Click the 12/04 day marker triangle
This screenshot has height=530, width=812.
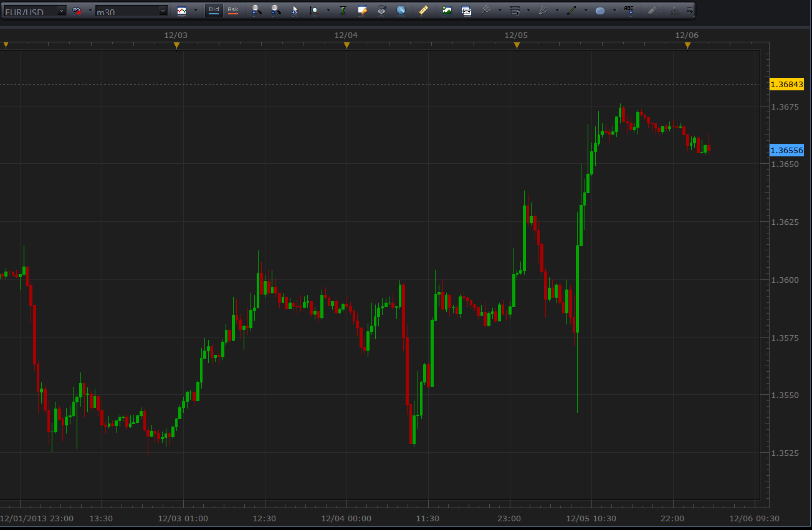click(x=346, y=45)
